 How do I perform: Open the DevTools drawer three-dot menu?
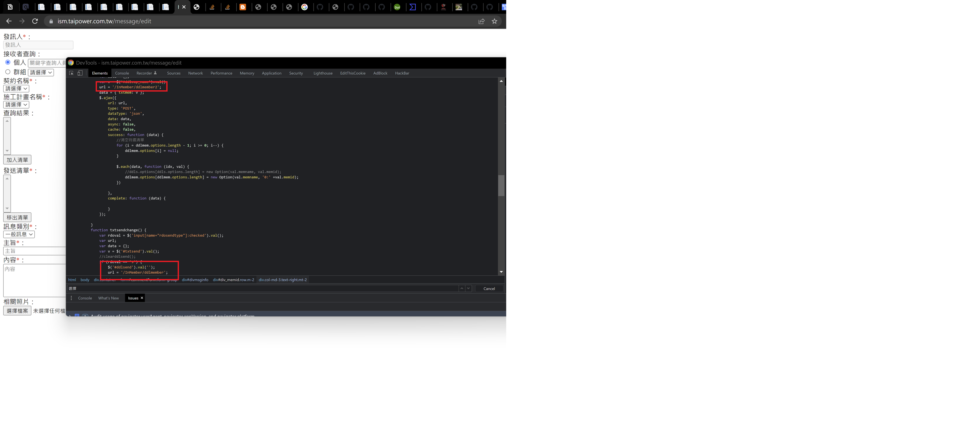(71, 298)
